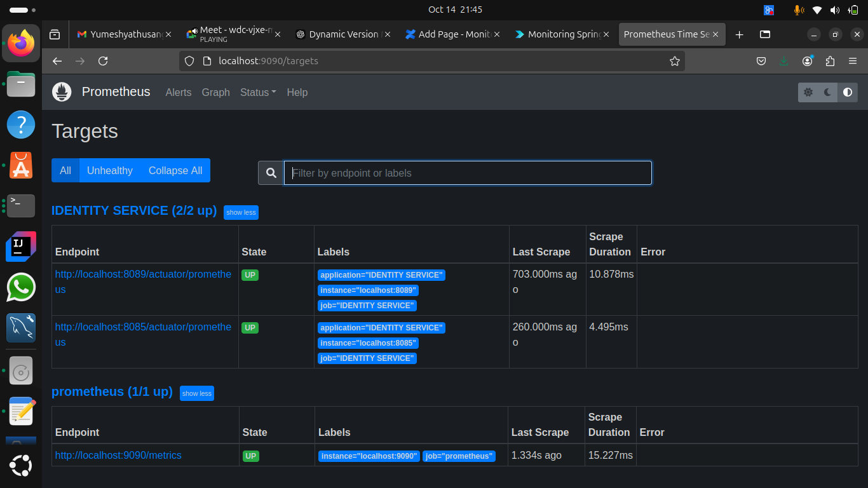Click the instance="localhost:9090" label badge
Image resolution: width=868 pixels, height=488 pixels.
[369, 456]
